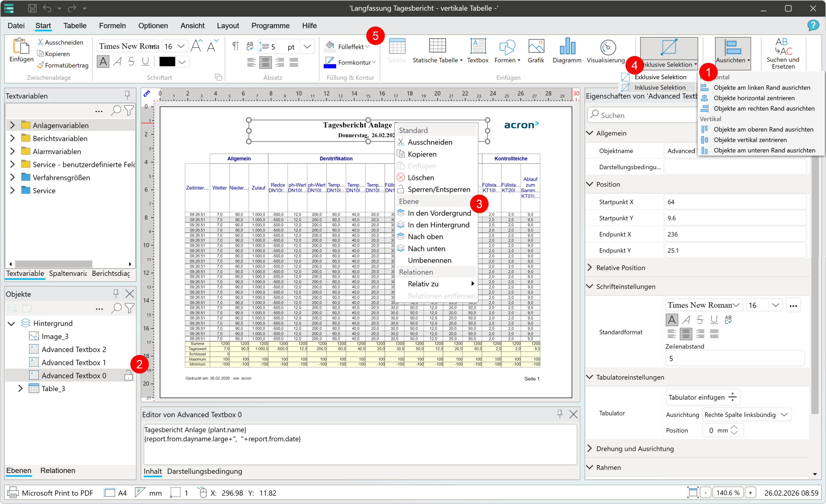Click Suchen und Ersetzen
The height and width of the screenshot is (504, 826).
tap(783, 53)
